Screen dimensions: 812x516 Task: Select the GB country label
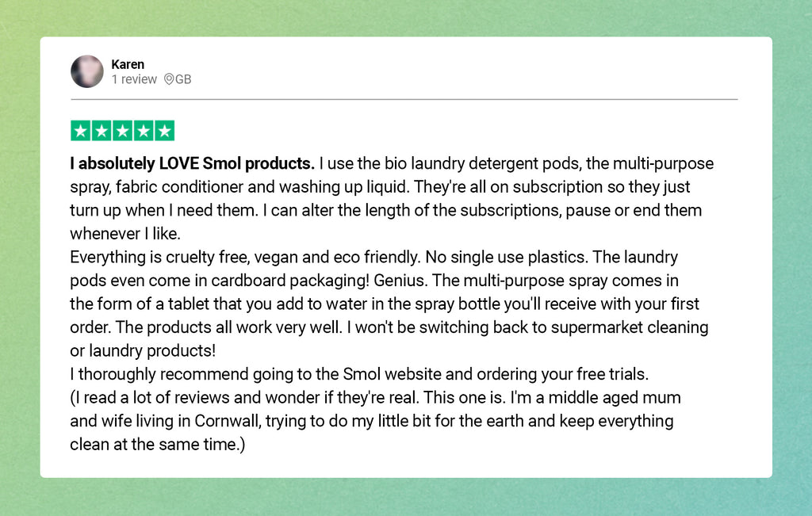point(183,79)
